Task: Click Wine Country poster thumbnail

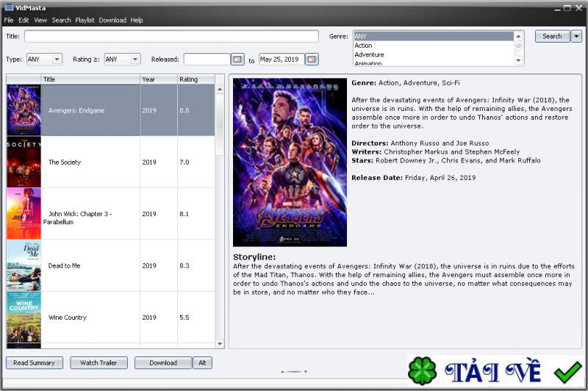Action: [x=24, y=318]
